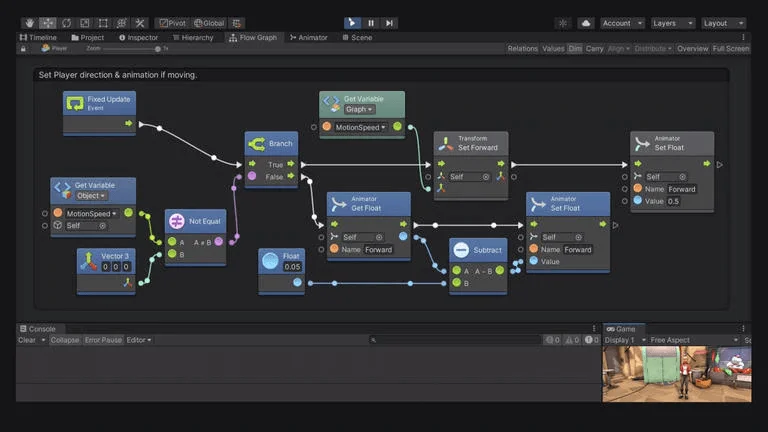Pause the game playback

click(371, 23)
